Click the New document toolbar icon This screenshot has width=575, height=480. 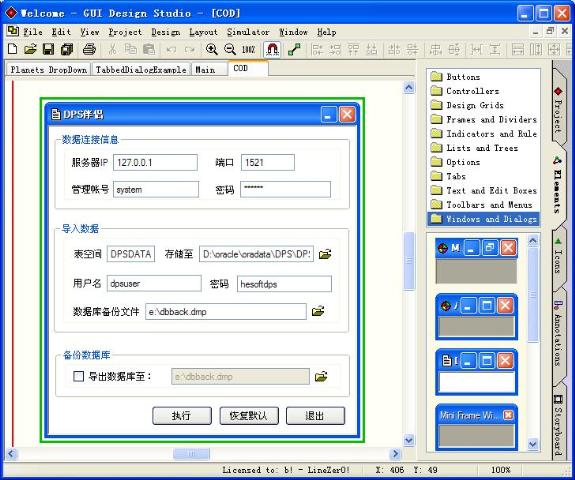click(12, 49)
